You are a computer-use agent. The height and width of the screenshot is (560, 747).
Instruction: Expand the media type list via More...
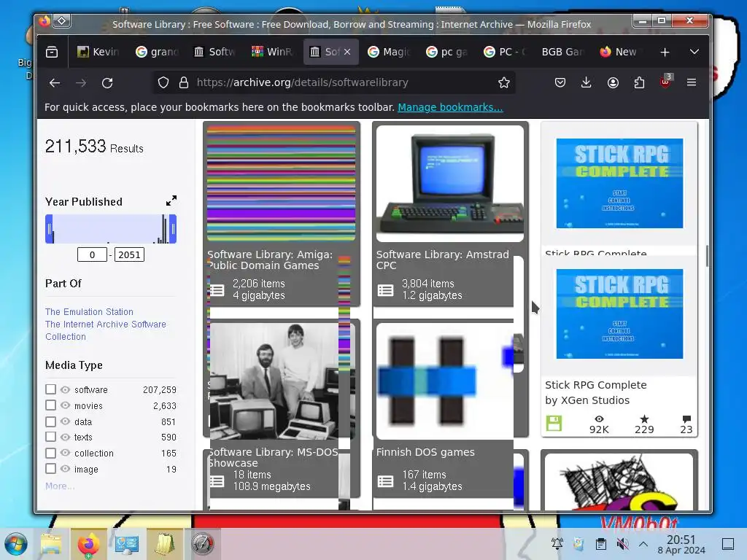pyautogui.click(x=60, y=486)
